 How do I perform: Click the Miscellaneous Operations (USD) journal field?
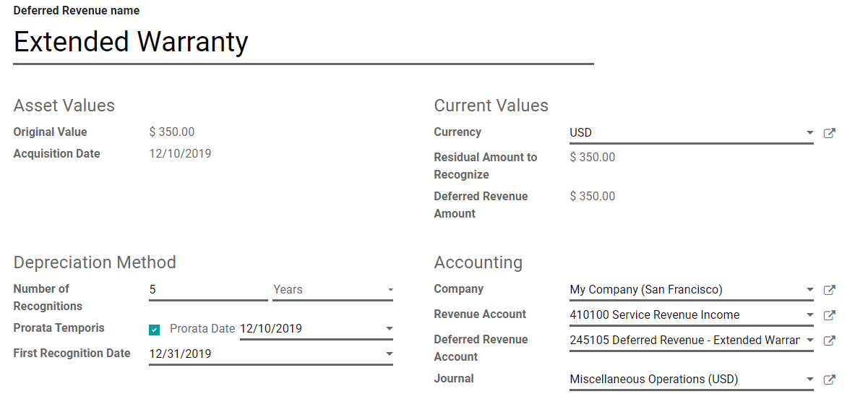(x=683, y=380)
